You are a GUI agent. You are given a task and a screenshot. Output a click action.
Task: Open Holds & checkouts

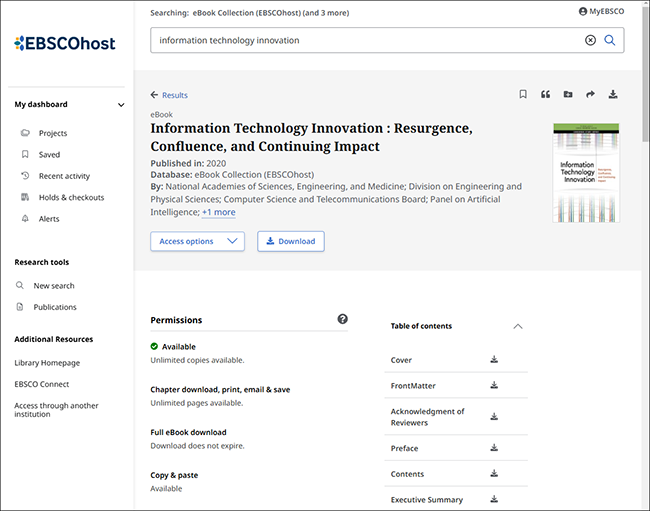[x=71, y=197]
